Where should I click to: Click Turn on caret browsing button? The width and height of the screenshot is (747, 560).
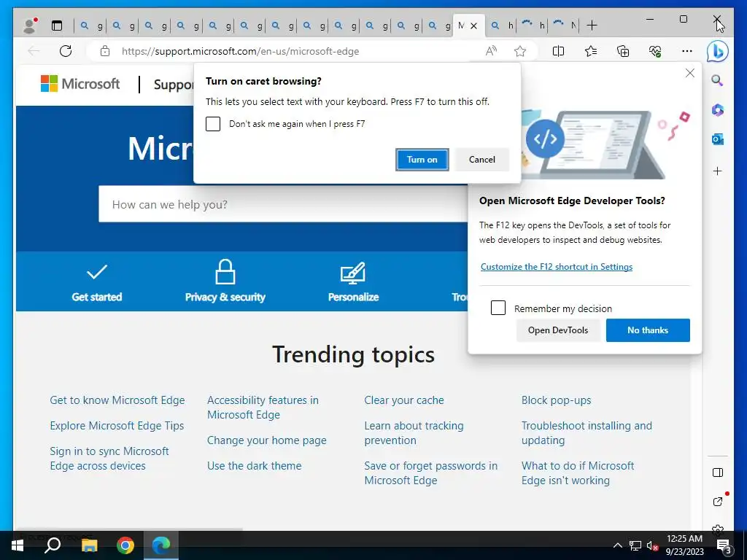422,160
